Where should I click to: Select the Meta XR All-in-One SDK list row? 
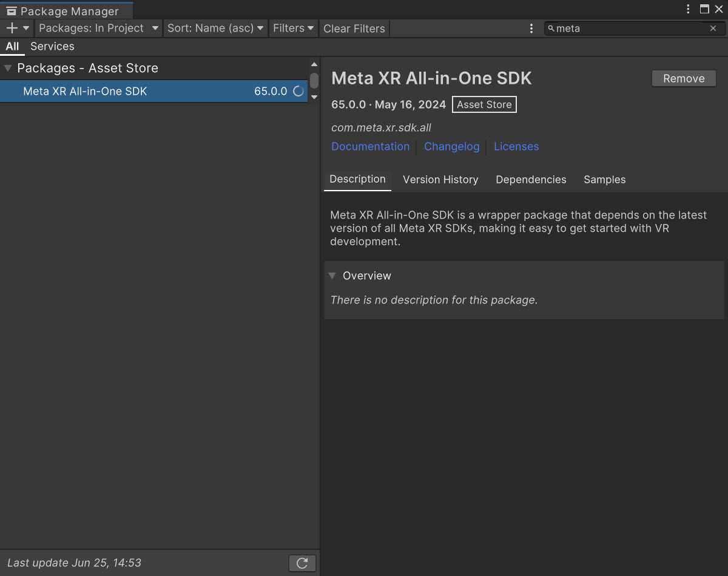[x=154, y=91]
